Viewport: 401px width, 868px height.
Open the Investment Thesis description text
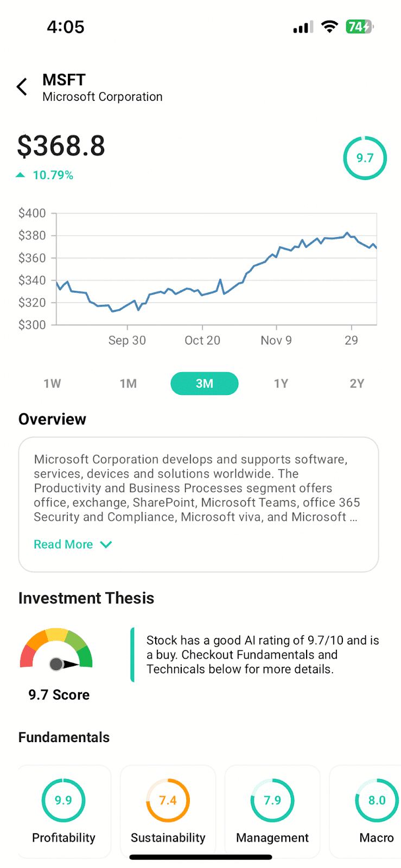click(263, 655)
